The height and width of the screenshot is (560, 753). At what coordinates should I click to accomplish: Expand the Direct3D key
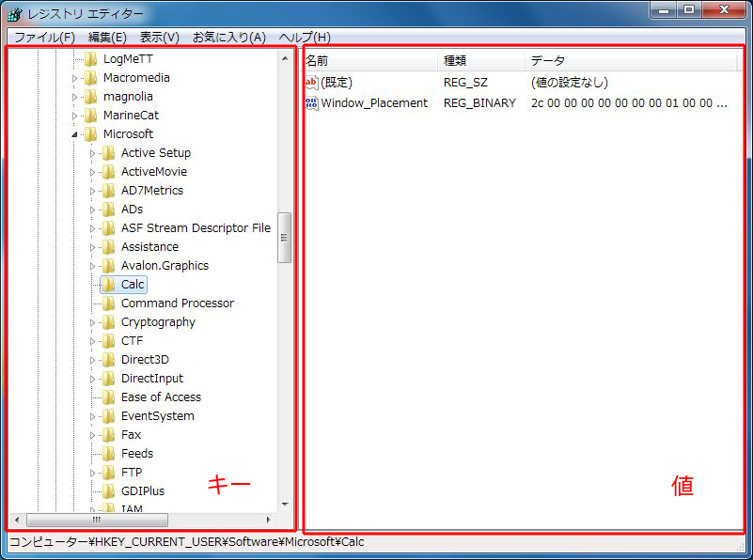pos(92,360)
